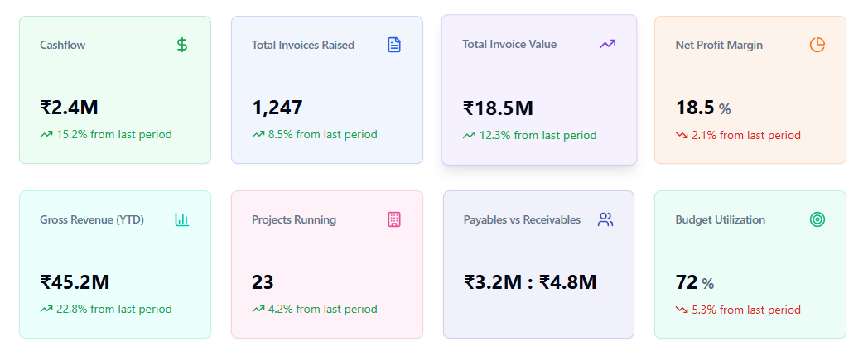The width and height of the screenshot is (868, 356).
Task: Click the 1,247 invoices count
Action: coord(277,108)
